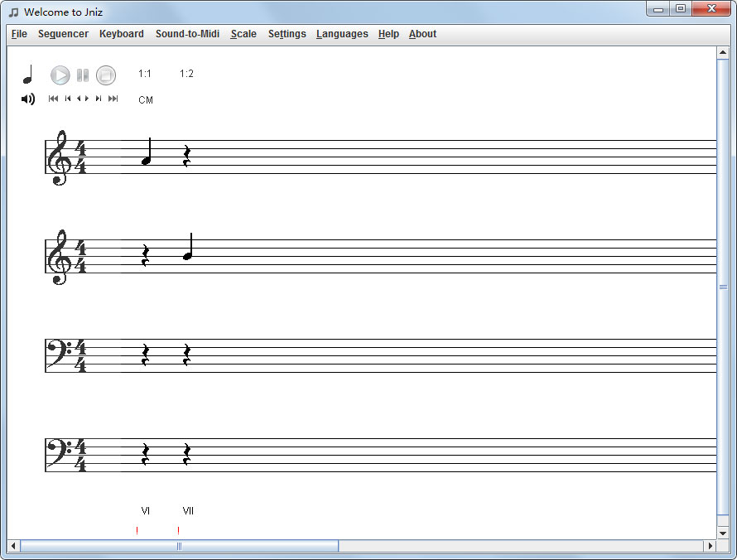This screenshot has height=560, width=737.
Task: Select beat position label 1:2
Action: pyautogui.click(x=186, y=74)
